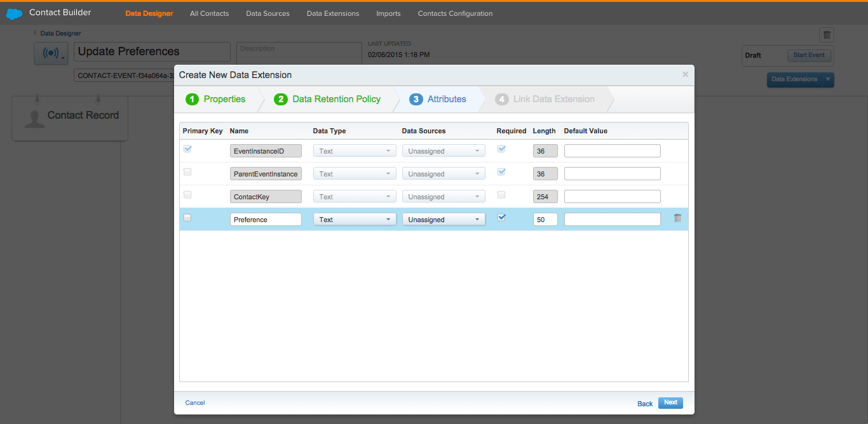Click the trash icon in the Data Designer header
The image size is (868, 424).
click(x=826, y=35)
